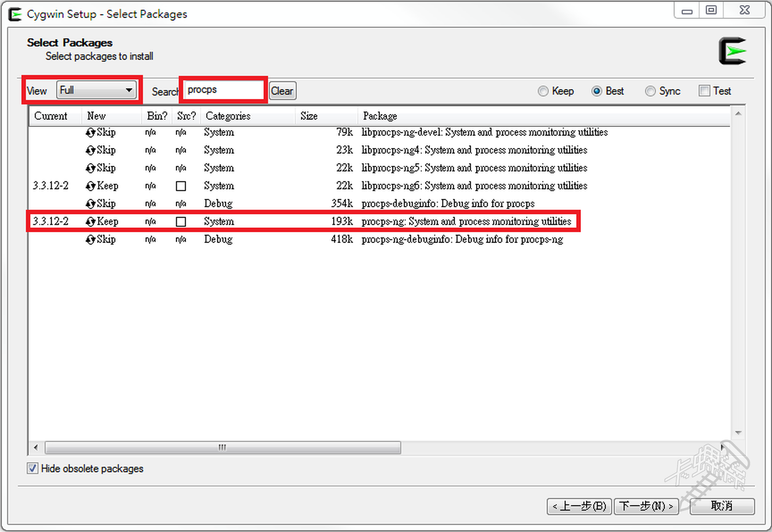Click the horizontal scrollbar thumb

pyautogui.click(x=222, y=447)
